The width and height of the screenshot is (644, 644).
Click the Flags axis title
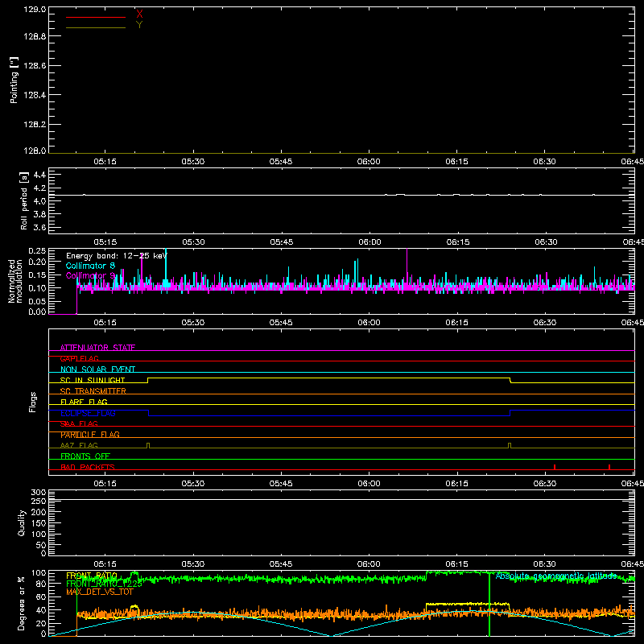[x=33, y=402]
